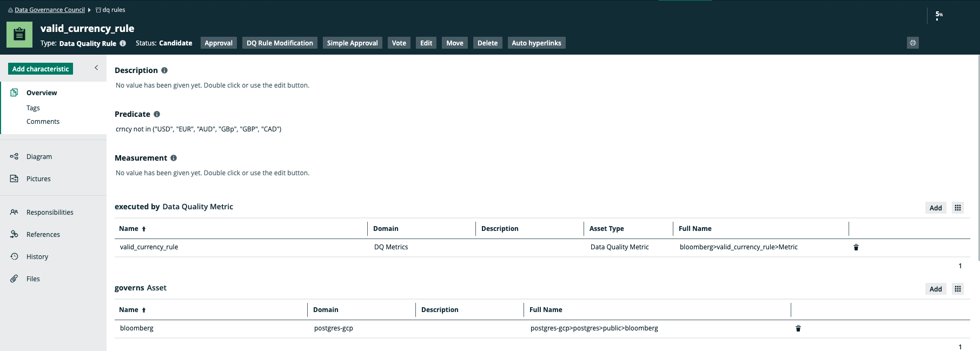Expand breadcrumb arrow after Data Governance Council
The width and height of the screenshot is (980, 351).
click(89, 10)
